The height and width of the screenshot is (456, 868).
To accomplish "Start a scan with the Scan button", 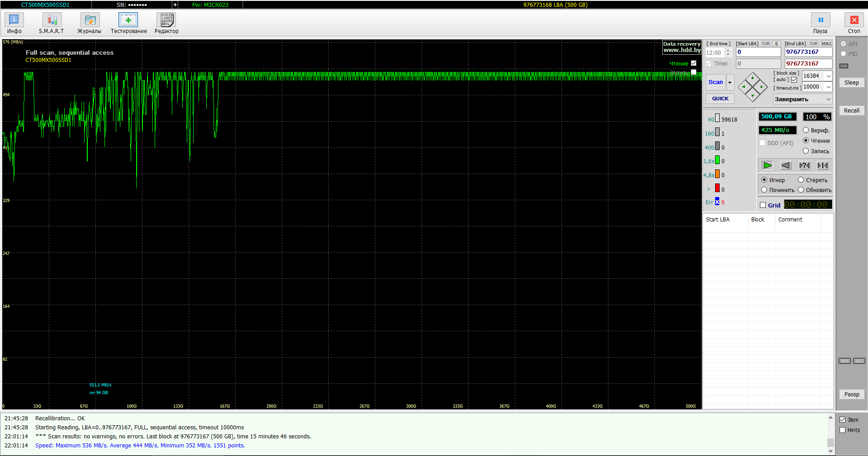I will click(716, 82).
